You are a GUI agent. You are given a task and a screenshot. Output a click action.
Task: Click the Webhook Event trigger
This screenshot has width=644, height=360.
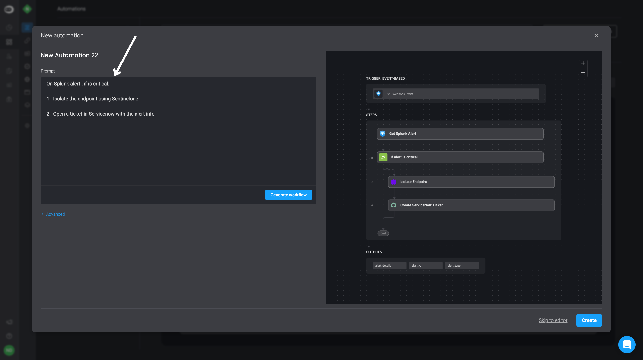pos(456,94)
